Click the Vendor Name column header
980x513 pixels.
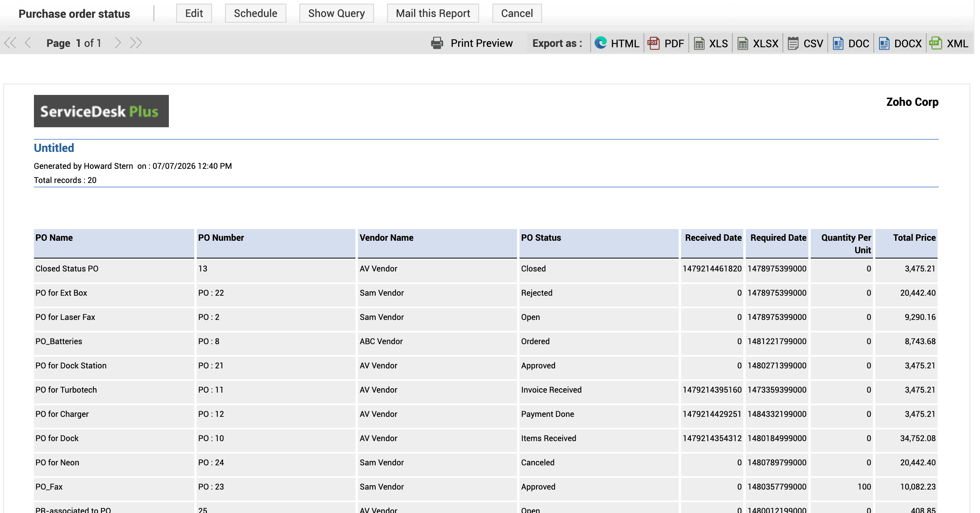pyautogui.click(x=437, y=243)
